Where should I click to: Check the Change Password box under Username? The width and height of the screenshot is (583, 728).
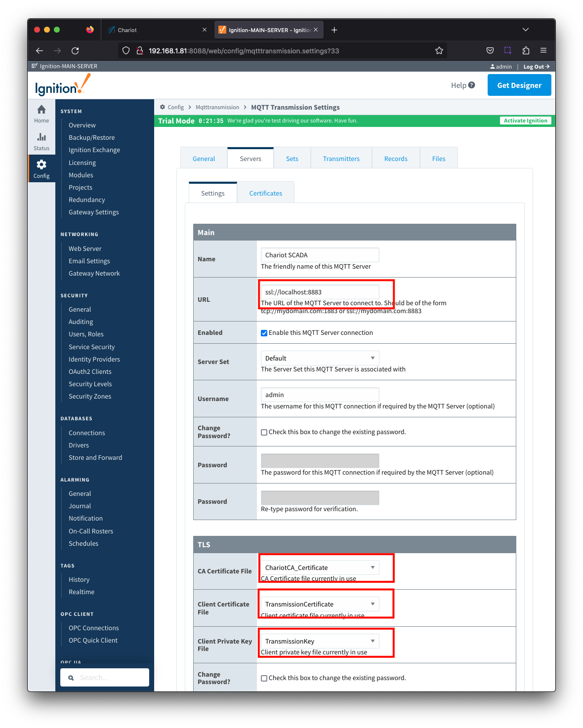pyautogui.click(x=264, y=432)
